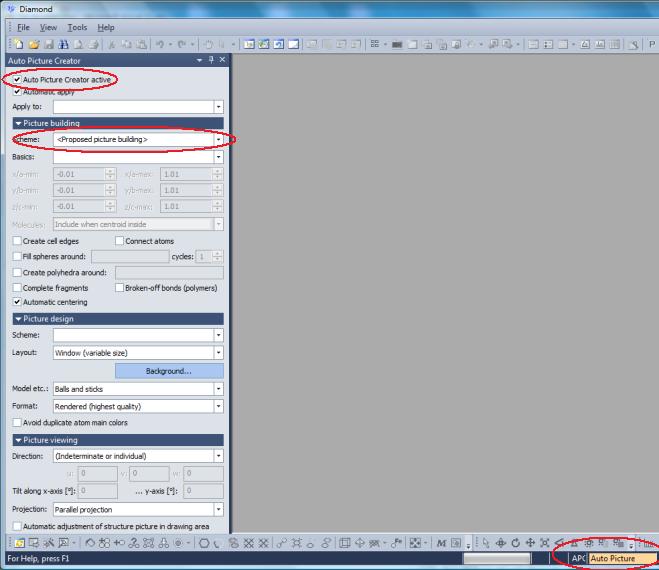The width and height of the screenshot is (659, 570).
Task: Open the picture building Scheme dropdown
Action: tap(218, 139)
